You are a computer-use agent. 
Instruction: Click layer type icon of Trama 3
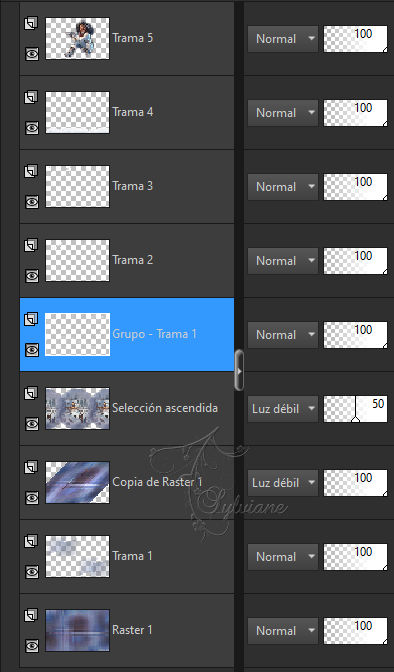tap(31, 171)
